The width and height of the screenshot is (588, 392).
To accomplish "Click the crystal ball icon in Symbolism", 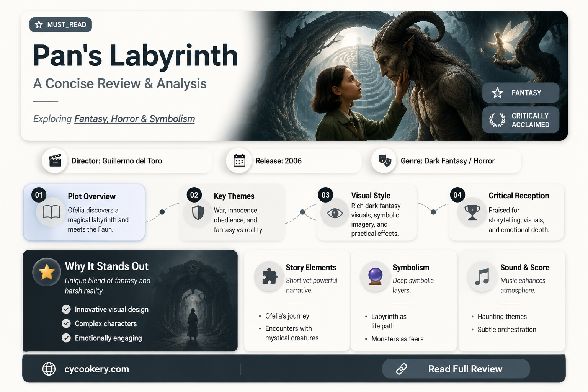I will 375,276.
